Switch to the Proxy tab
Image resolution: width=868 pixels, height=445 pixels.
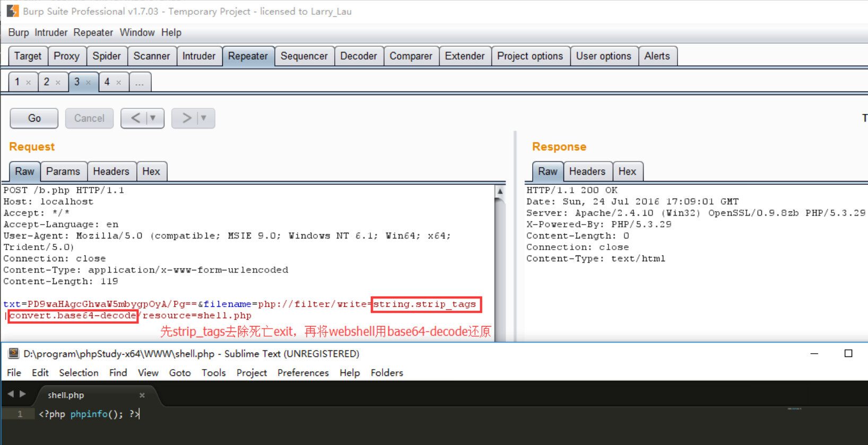point(66,56)
